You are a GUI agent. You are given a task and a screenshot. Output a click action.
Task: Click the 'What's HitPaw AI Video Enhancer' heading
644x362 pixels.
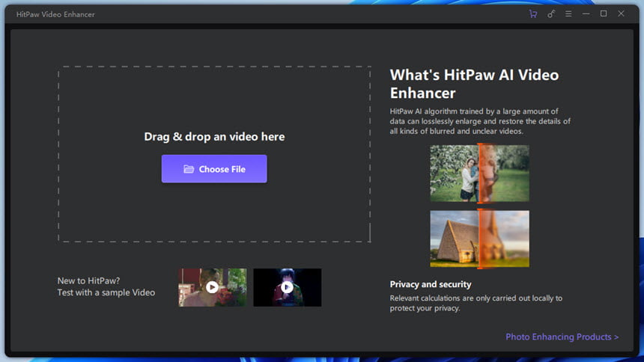point(474,84)
